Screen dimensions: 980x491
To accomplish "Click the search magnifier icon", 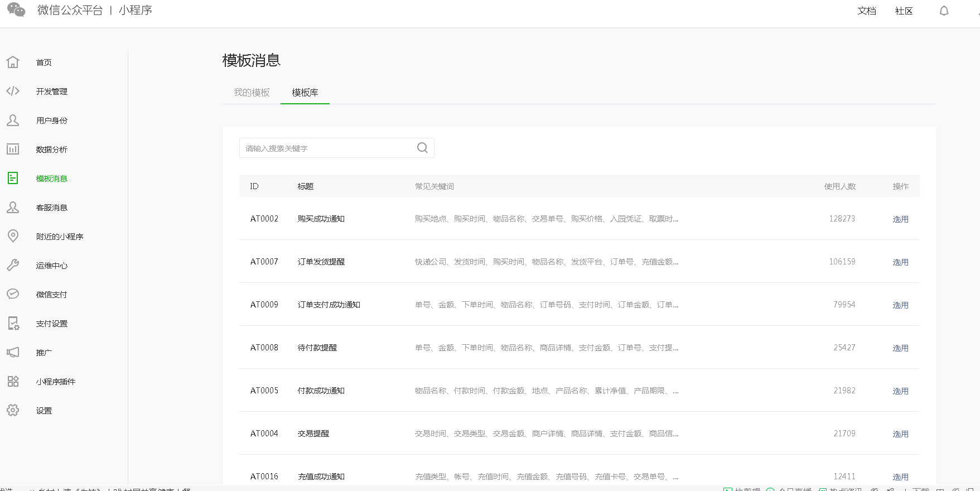I will point(422,148).
